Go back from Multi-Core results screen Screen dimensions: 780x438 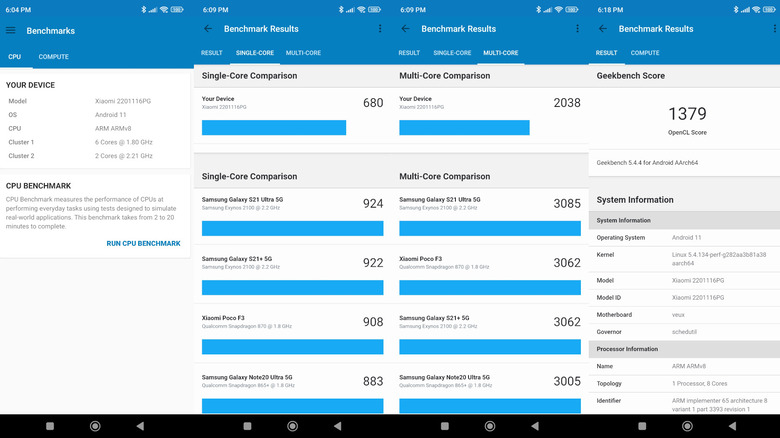click(x=405, y=29)
